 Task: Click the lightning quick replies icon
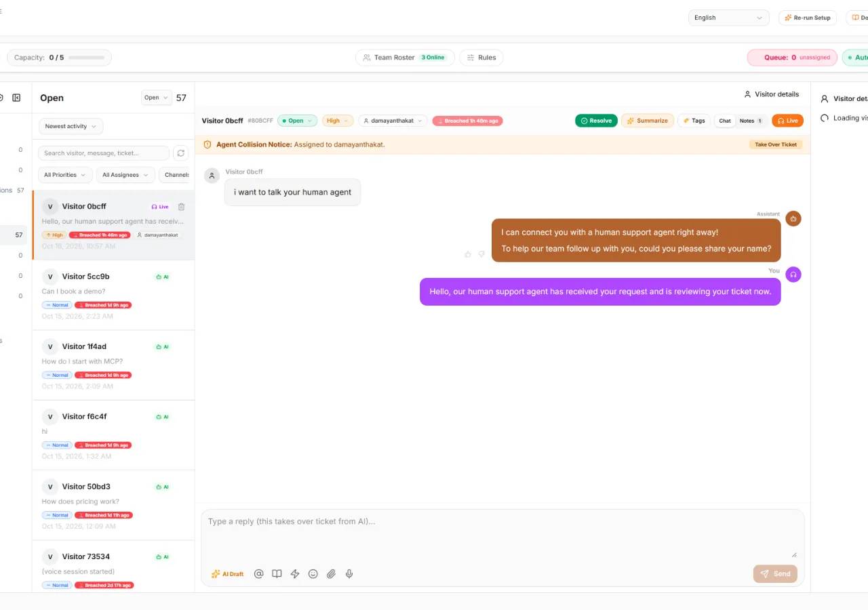tap(295, 573)
